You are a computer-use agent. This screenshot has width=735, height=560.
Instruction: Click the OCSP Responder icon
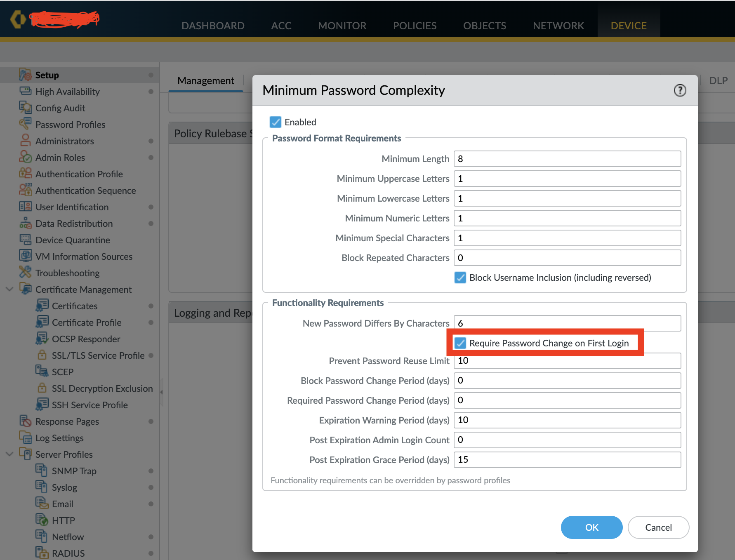(42, 338)
